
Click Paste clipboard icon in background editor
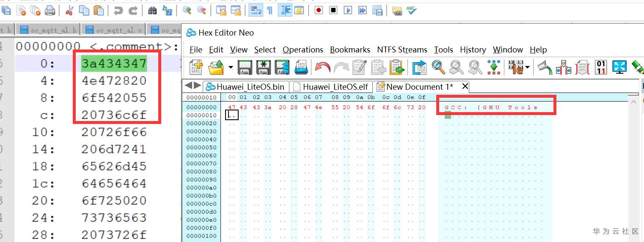[99, 10]
